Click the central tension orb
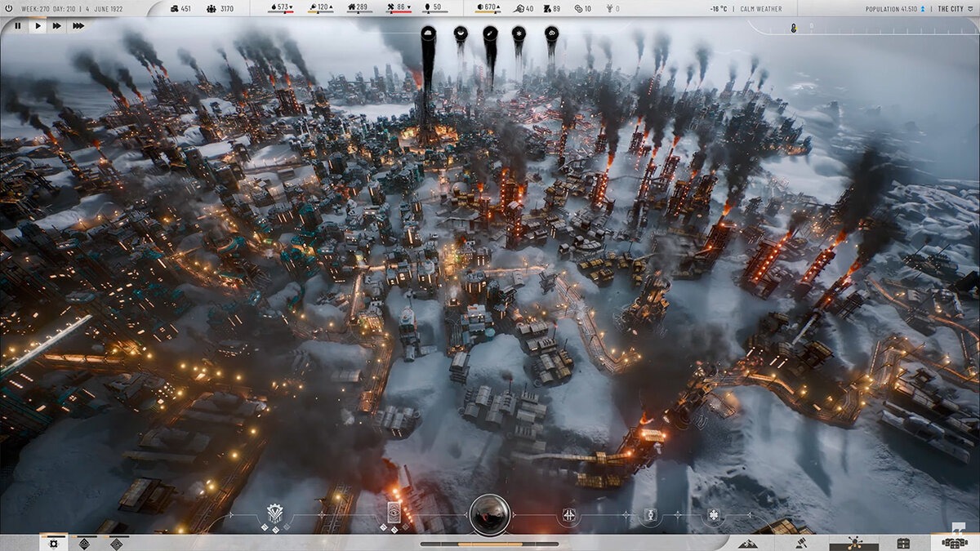The width and height of the screenshot is (980, 551). 490,514
